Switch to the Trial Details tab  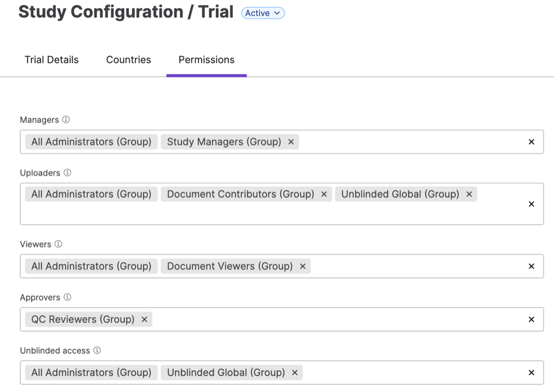(x=52, y=60)
